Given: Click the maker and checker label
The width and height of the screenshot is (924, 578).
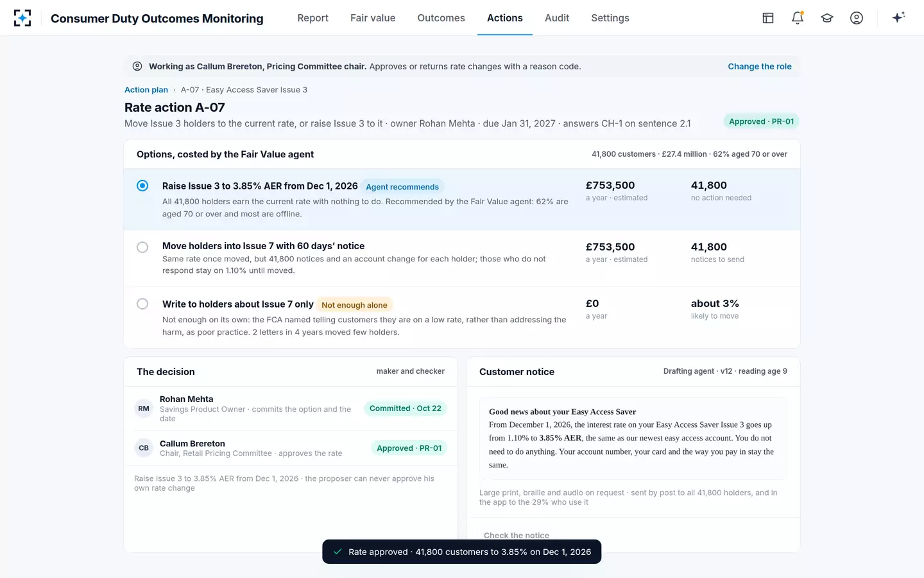Looking at the screenshot, I should (x=411, y=371).
